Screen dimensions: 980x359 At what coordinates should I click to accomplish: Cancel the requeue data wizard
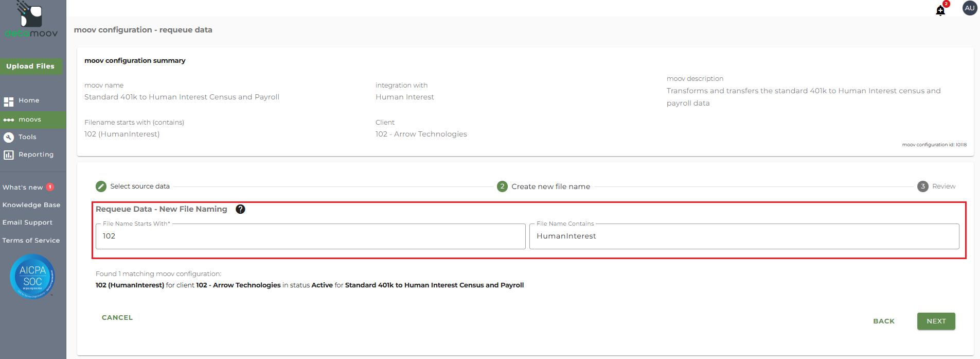117,318
